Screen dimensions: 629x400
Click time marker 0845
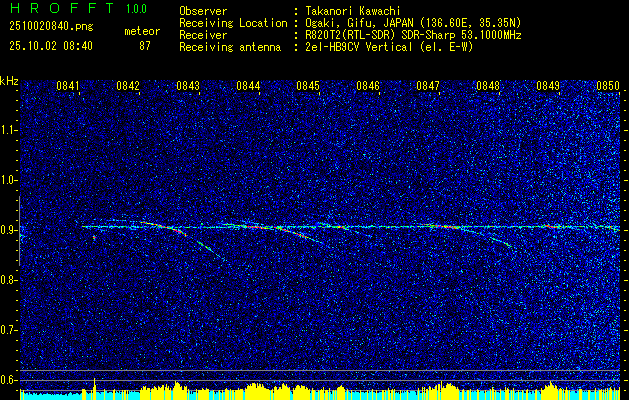(x=308, y=86)
